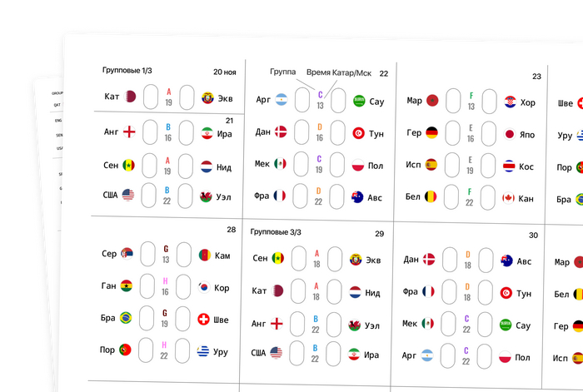Click the Арг score box in the Арг–Сау match
This screenshot has height=392, width=583.
click(301, 99)
